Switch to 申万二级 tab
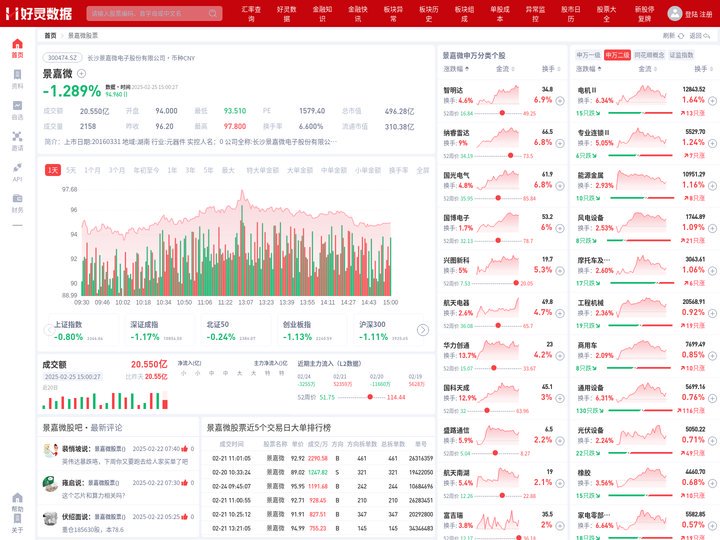 point(617,55)
